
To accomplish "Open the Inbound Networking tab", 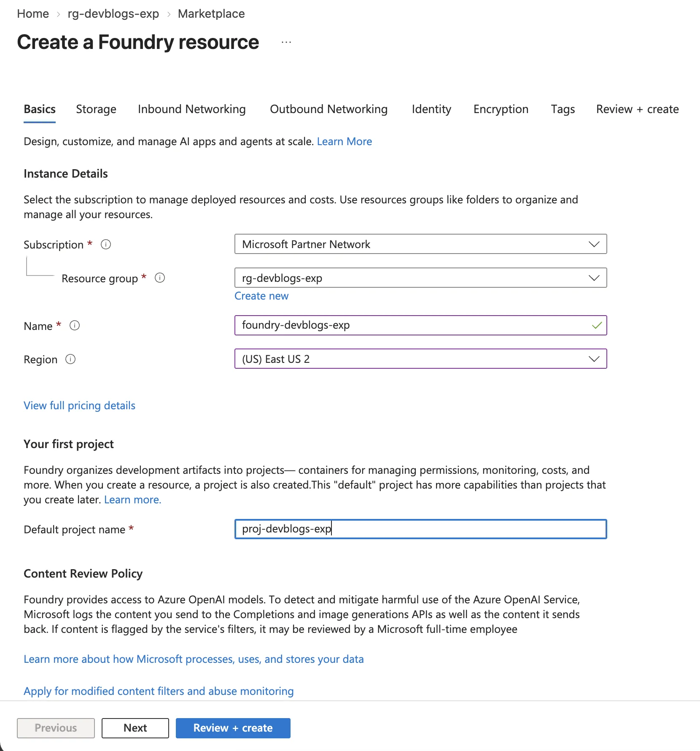I will [x=192, y=109].
